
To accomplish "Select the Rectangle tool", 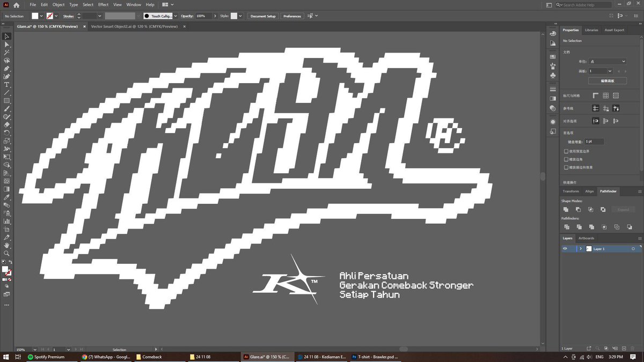I will tap(7, 101).
